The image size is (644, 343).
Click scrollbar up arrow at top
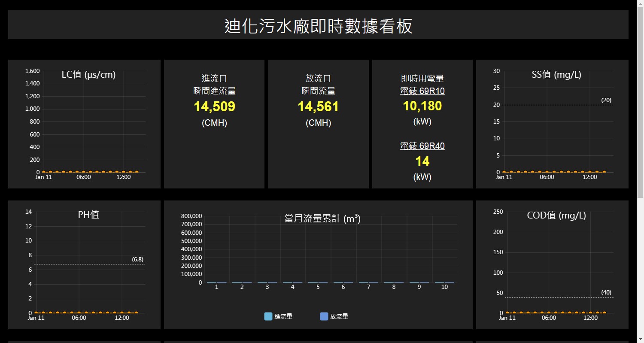point(640,4)
